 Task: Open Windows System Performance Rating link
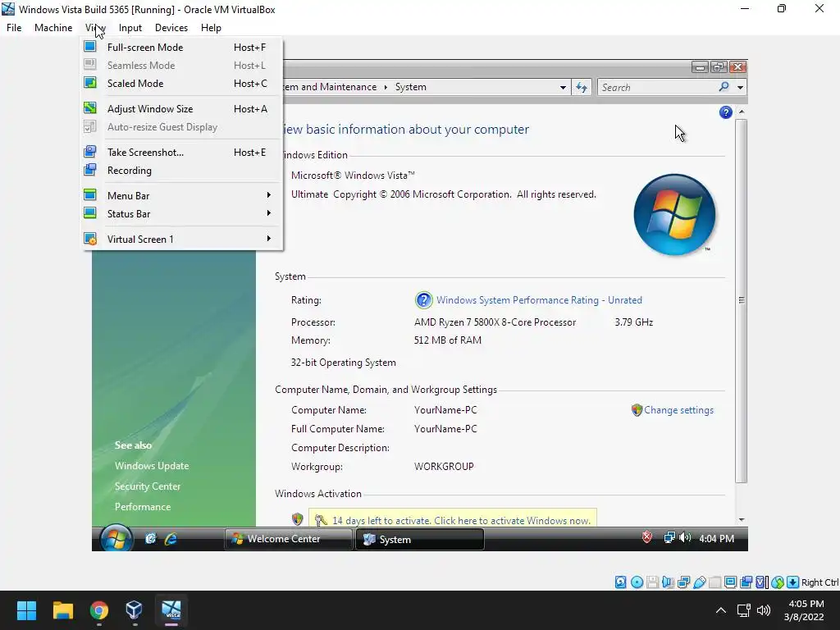pyautogui.click(x=539, y=300)
